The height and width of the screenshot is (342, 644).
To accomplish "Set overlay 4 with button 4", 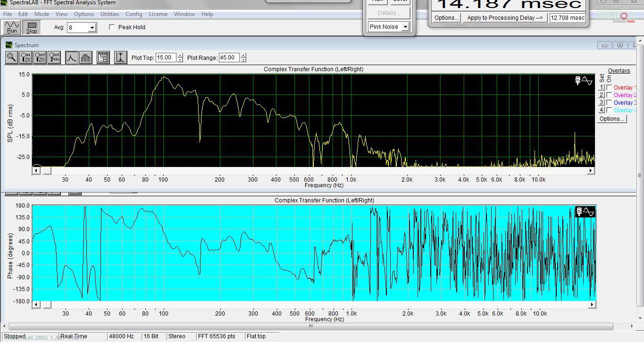I will pyautogui.click(x=602, y=110).
